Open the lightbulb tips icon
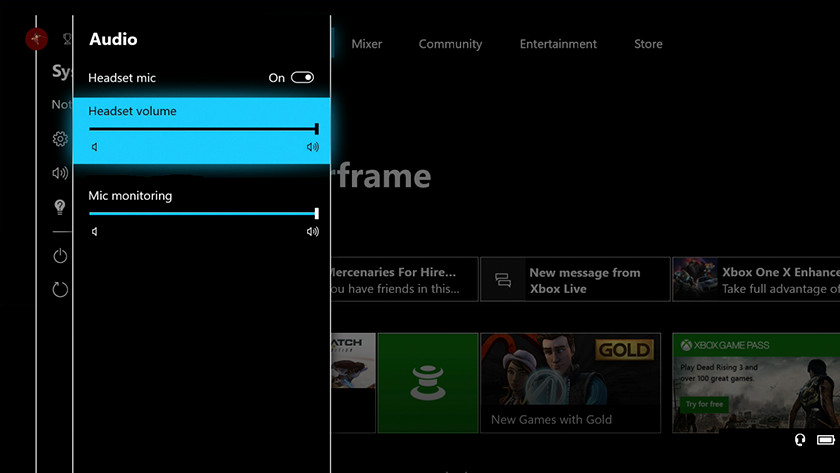 (60, 207)
